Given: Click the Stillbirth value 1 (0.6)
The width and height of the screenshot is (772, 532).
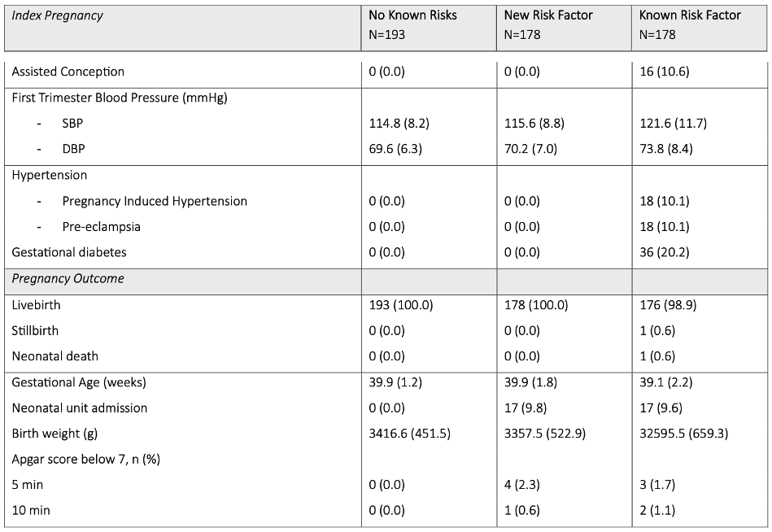Looking at the screenshot, I should pyautogui.click(x=657, y=331).
